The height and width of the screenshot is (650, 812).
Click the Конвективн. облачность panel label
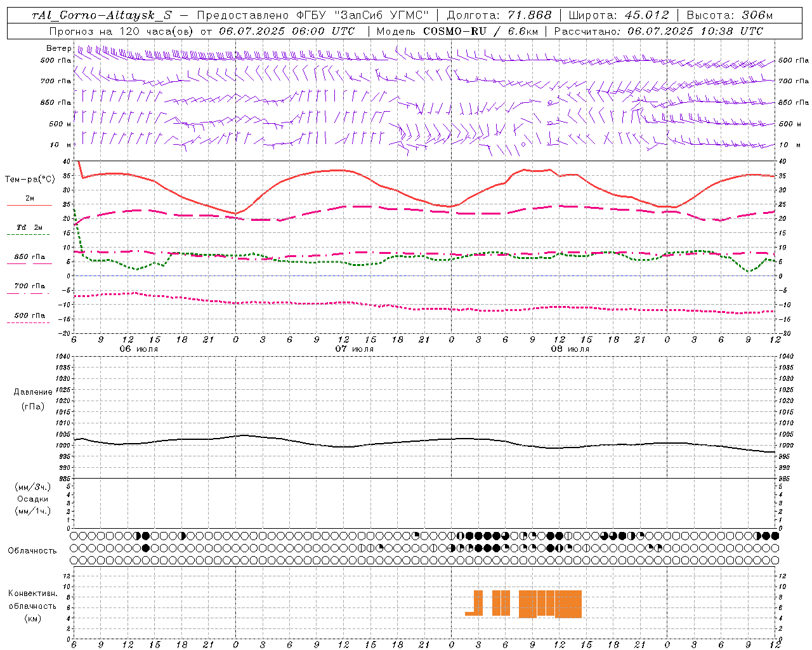[32, 599]
